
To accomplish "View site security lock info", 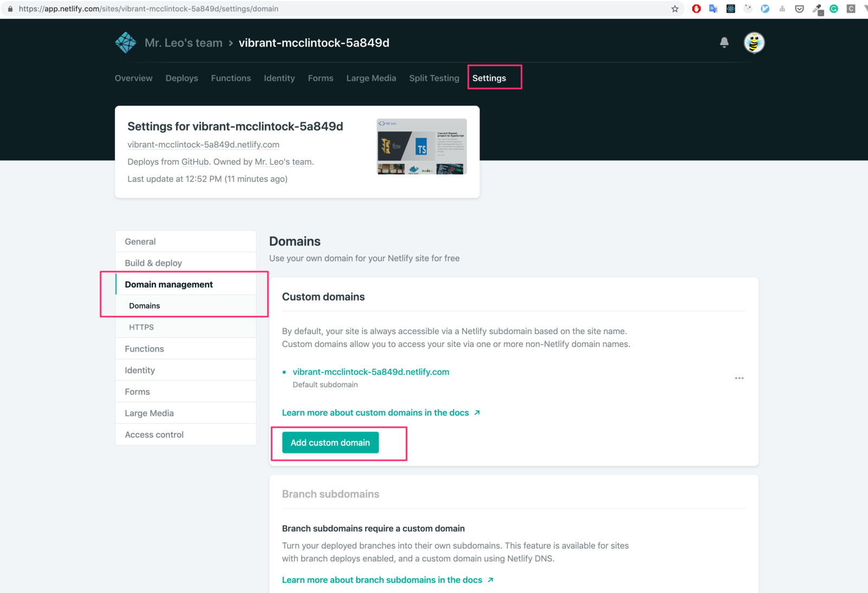I will [x=10, y=9].
